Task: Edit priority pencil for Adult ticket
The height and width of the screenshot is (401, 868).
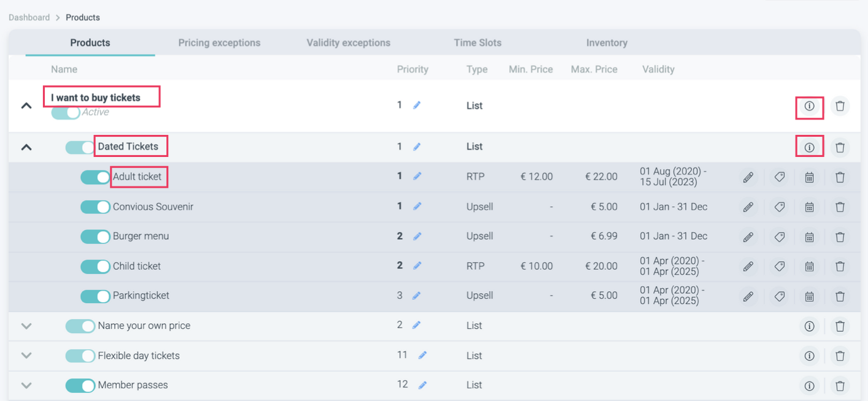Action: tap(417, 176)
